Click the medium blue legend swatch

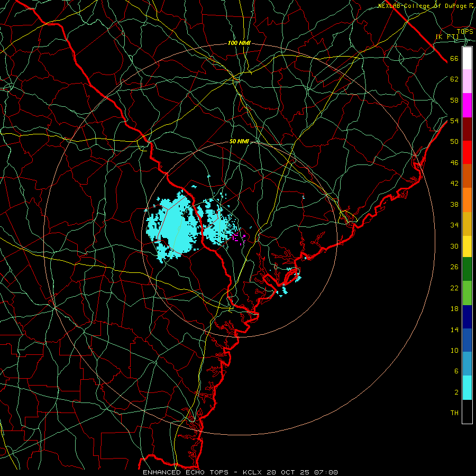467,340
